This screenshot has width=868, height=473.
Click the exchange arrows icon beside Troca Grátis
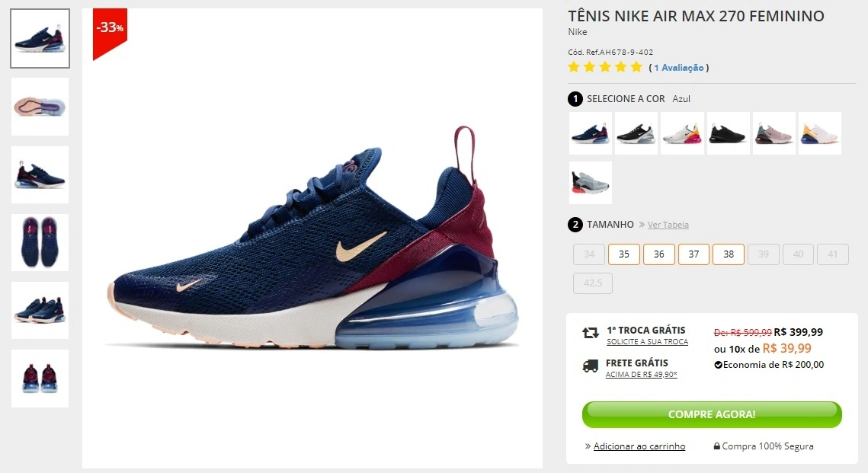[590, 333]
